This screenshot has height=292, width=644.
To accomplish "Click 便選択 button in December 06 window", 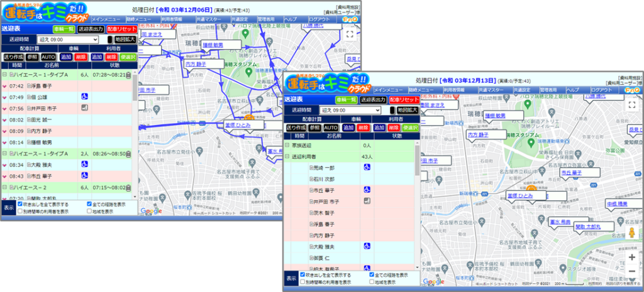I will click(x=129, y=57).
